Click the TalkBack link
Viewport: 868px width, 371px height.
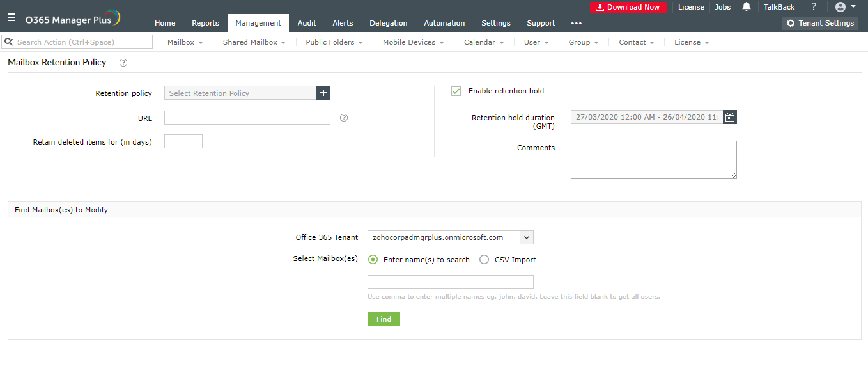click(779, 7)
